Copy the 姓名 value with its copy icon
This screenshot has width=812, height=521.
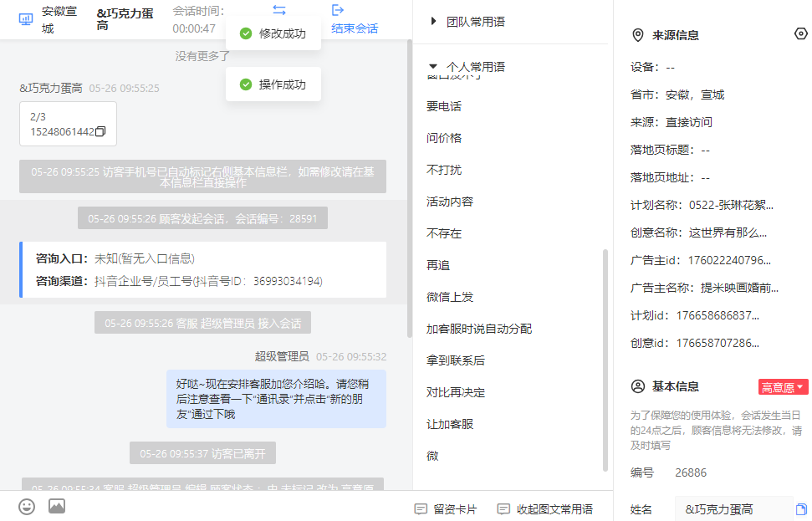[801, 508]
